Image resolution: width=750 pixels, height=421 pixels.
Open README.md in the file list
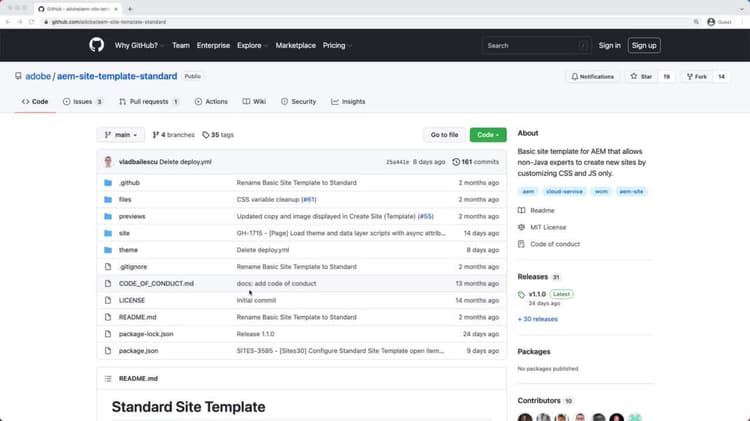coord(137,317)
